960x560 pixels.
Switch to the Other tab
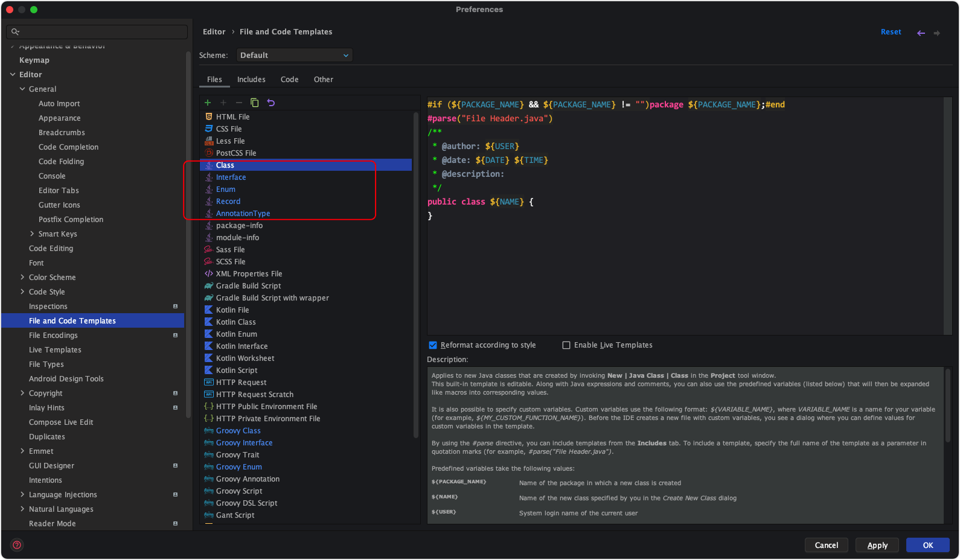click(324, 80)
